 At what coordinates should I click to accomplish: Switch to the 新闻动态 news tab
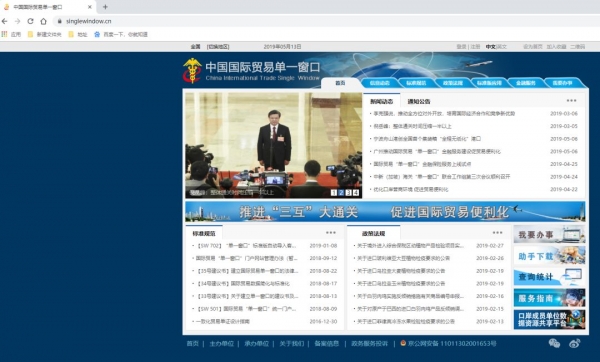(382, 101)
